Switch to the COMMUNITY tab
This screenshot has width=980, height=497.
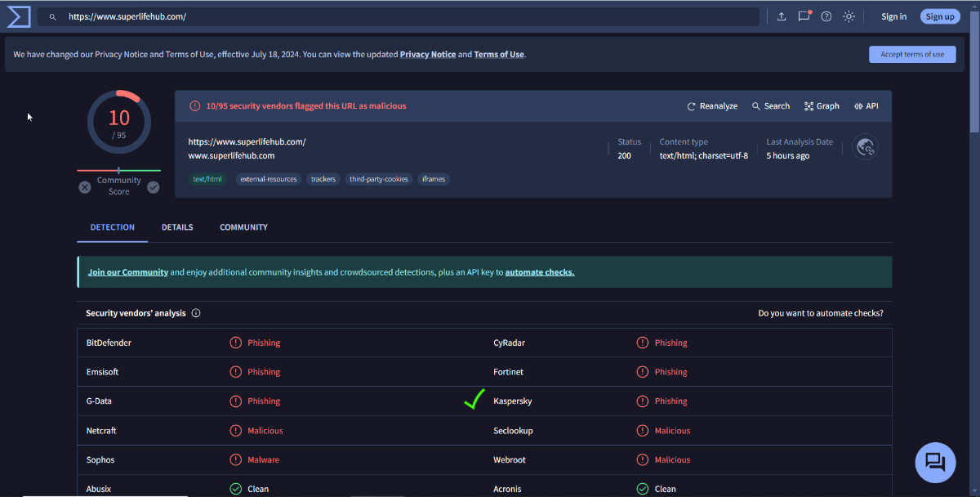[243, 227]
